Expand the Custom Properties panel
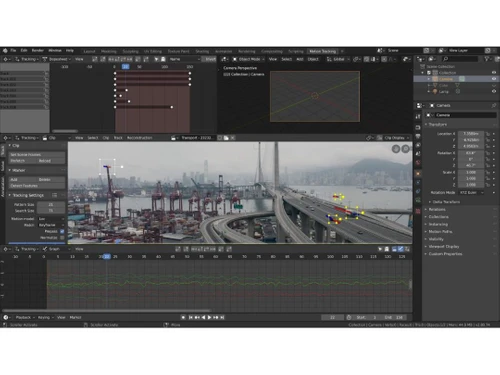This screenshot has height=375, width=500. (444, 254)
